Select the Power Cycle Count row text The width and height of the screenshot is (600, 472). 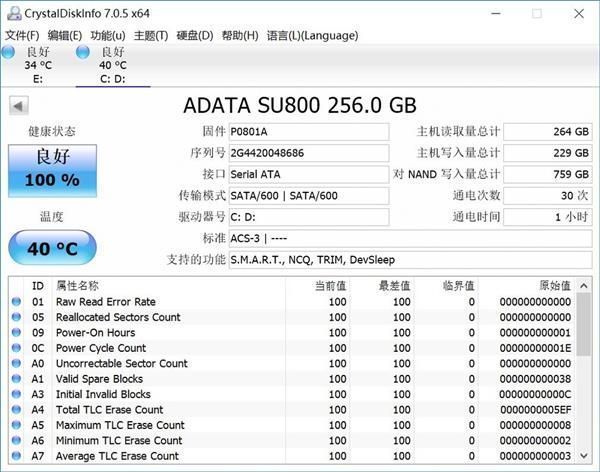[x=101, y=348]
